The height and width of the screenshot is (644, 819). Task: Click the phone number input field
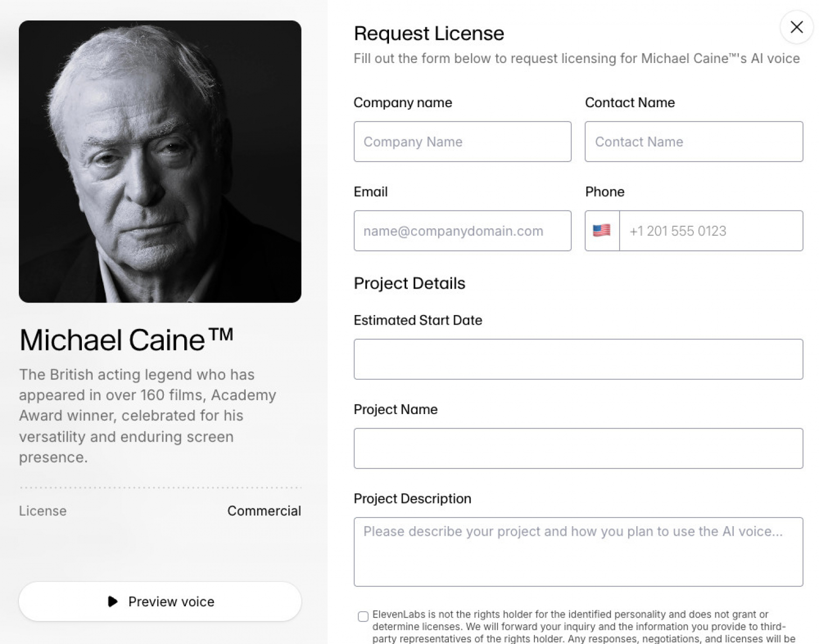711,231
